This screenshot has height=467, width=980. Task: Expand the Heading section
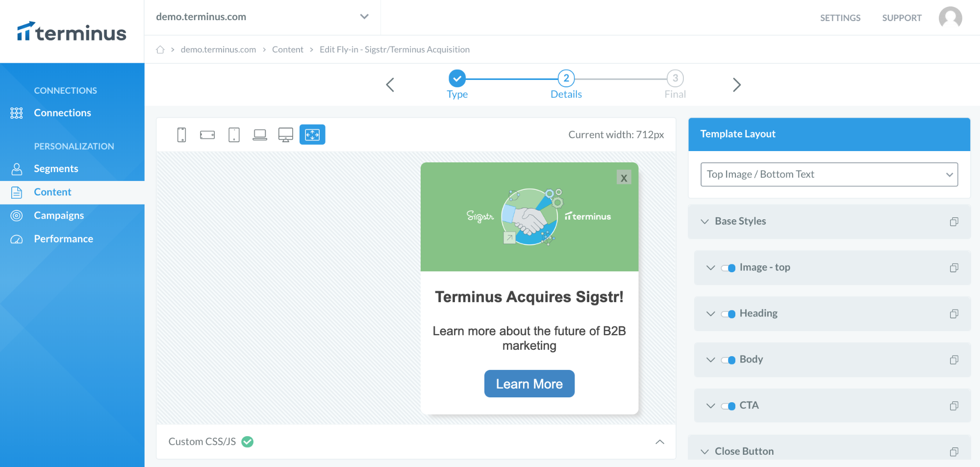pyautogui.click(x=710, y=314)
